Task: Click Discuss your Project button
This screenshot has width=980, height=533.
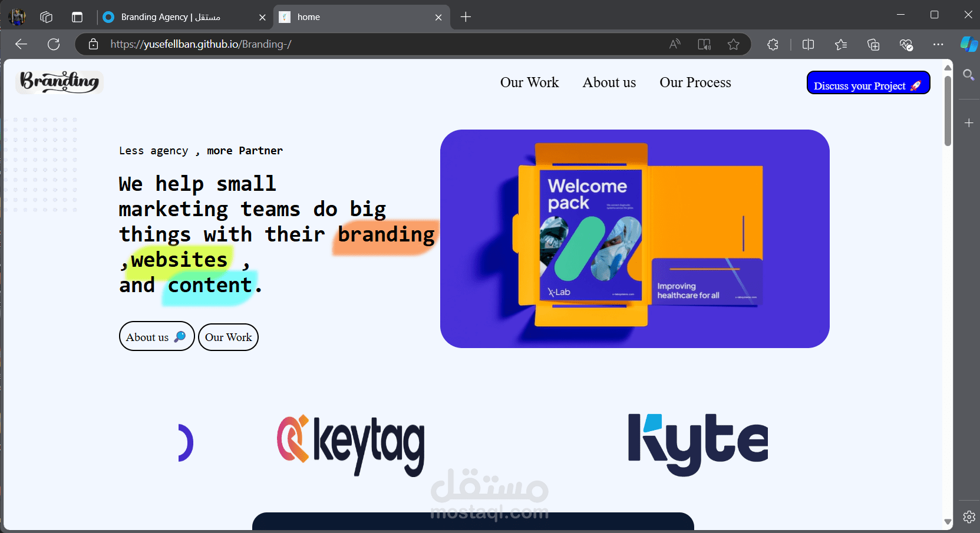Action: click(868, 82)
